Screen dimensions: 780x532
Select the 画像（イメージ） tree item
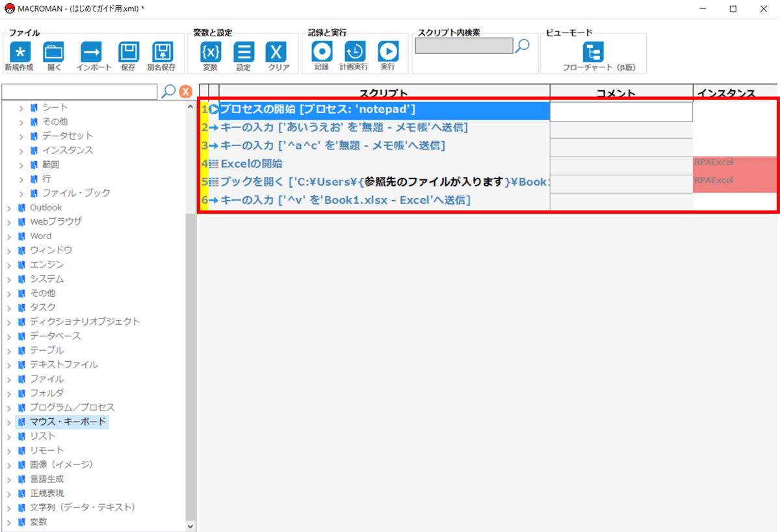(62, 464)
